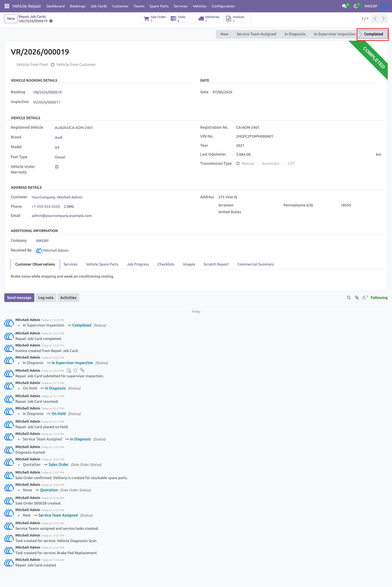Open the apps grid menu icon
This screenshot has height=587, width=392.
tap(7, 6)
